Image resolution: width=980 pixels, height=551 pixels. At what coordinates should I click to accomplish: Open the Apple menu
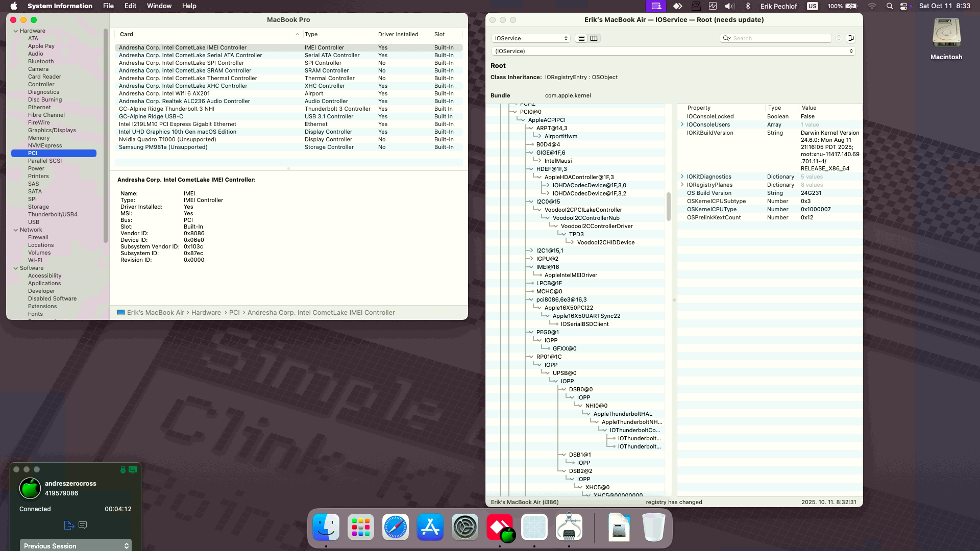pos(14,6)
